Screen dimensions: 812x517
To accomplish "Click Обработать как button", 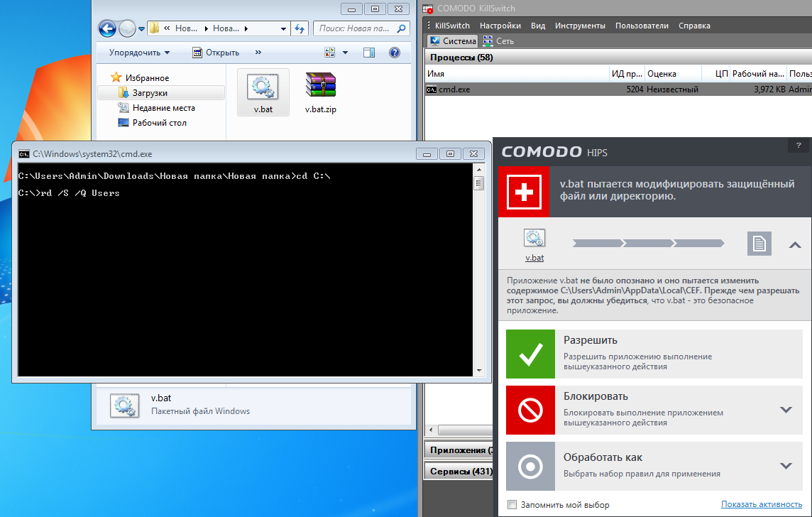I will point(654,466).
